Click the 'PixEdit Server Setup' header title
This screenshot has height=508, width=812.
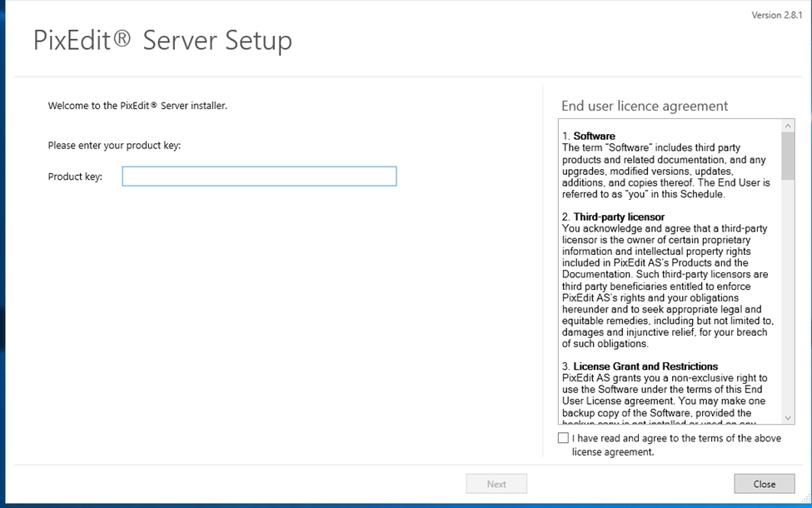[162, 41]
